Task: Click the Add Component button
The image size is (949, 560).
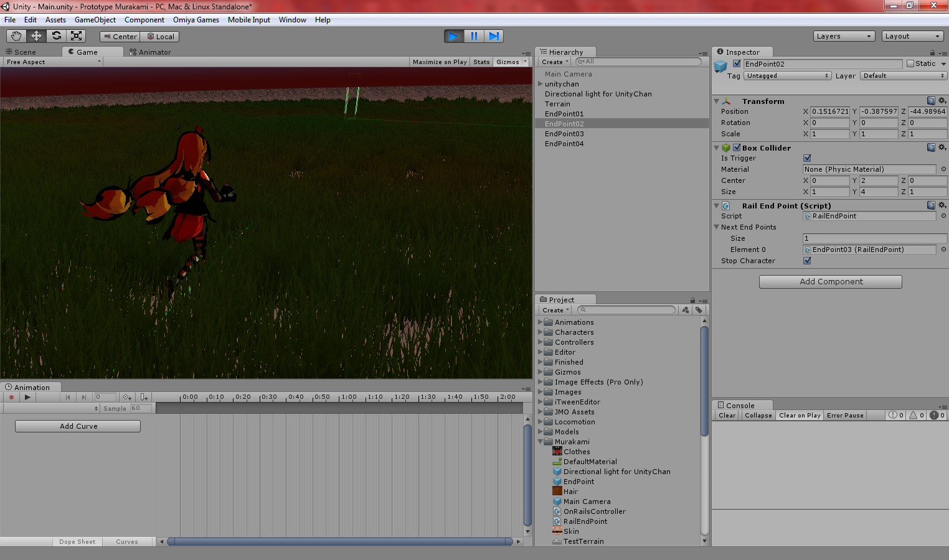Action: [831, 282]
